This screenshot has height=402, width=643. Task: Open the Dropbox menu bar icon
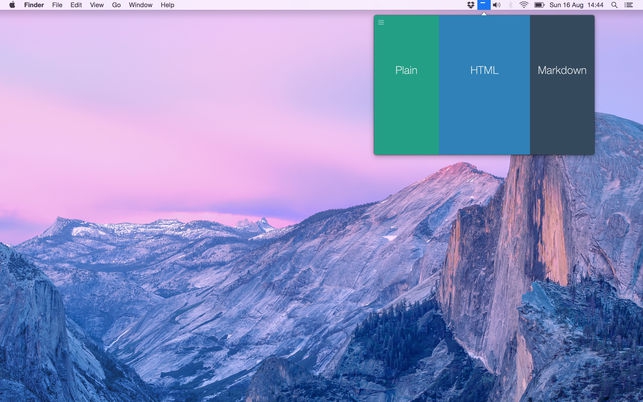(x=471, y=5)
